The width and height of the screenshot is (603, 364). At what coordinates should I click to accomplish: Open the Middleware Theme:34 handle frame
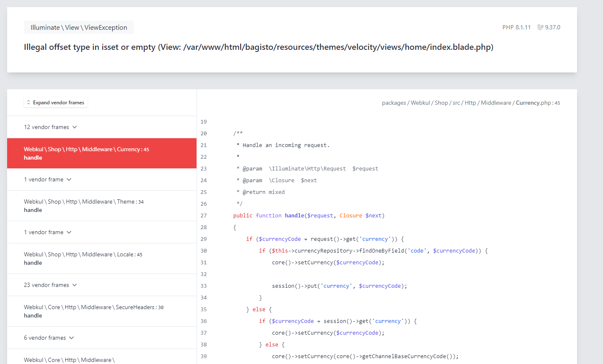pyautogui.click(x=102, y=206)
